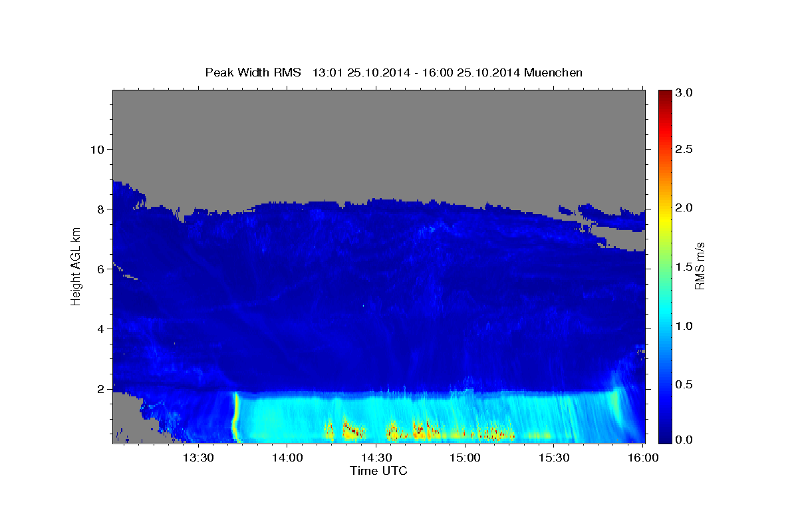Click the 15:00 time tick label
This screenshot has width=798, height=532.
(465, 458)
